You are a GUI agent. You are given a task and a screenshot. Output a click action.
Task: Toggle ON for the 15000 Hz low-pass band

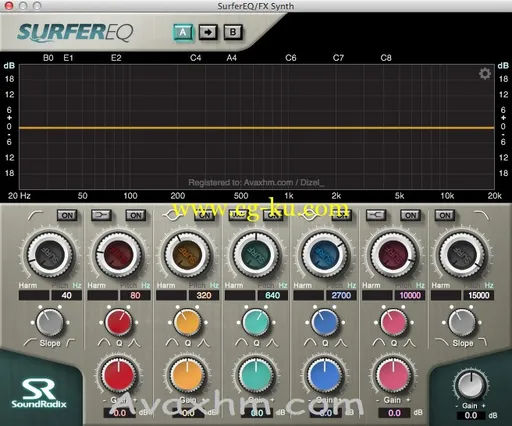coord(445,215)
